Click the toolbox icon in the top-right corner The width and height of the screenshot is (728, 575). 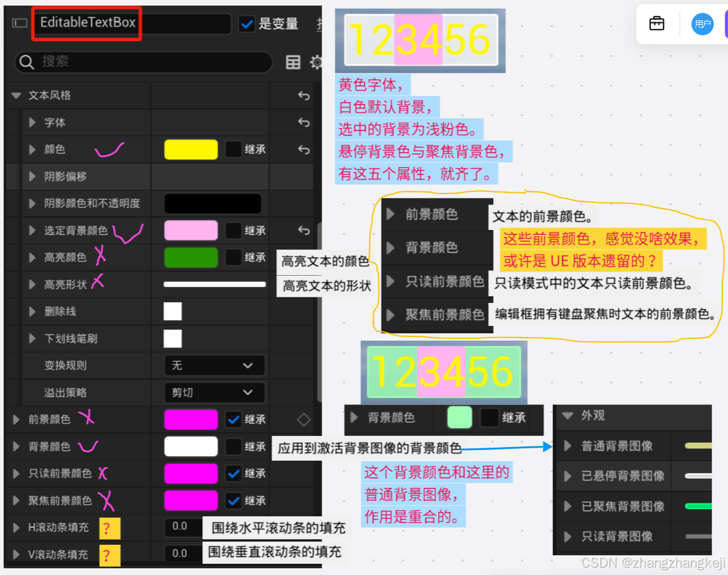[656, 23]
